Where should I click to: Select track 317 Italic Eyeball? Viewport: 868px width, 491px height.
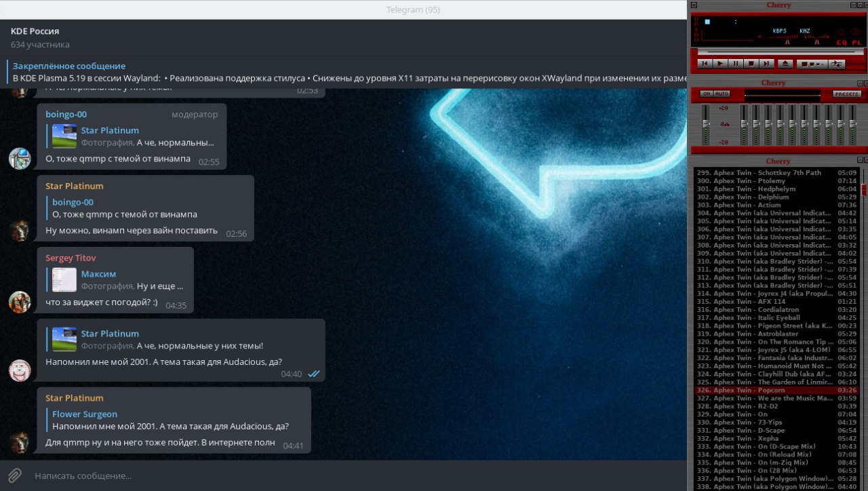pos(776,317)
